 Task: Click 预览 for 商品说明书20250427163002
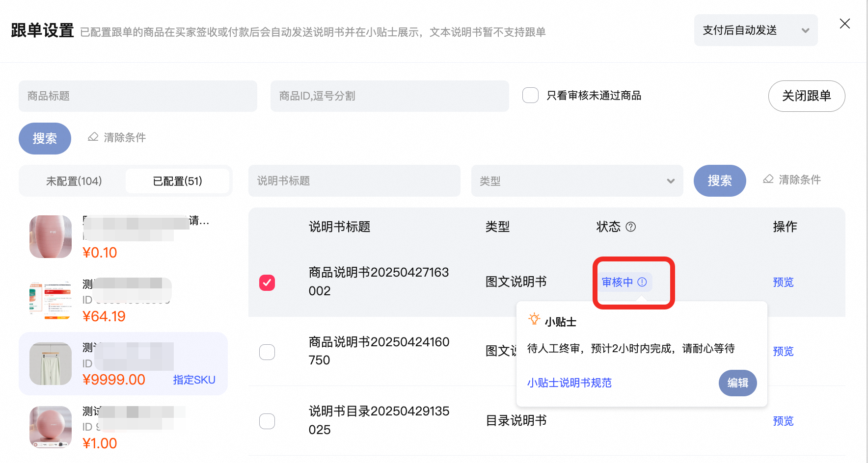783,282
